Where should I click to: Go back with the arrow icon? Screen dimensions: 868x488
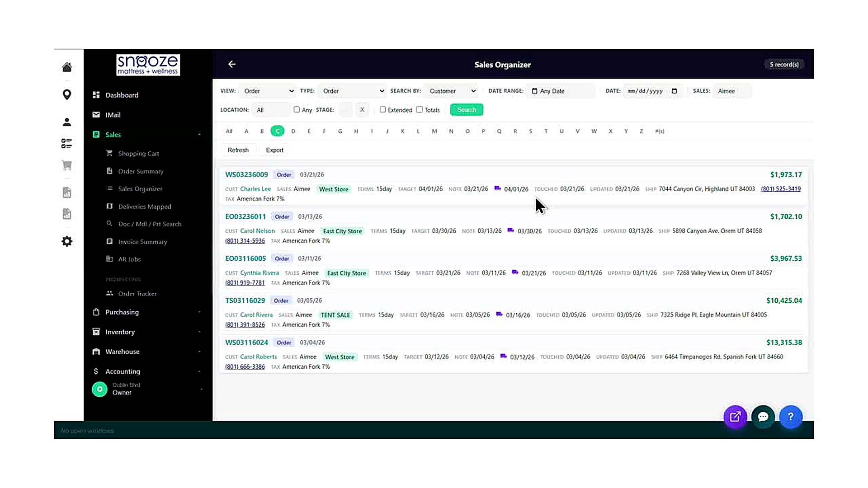[232, 64]
